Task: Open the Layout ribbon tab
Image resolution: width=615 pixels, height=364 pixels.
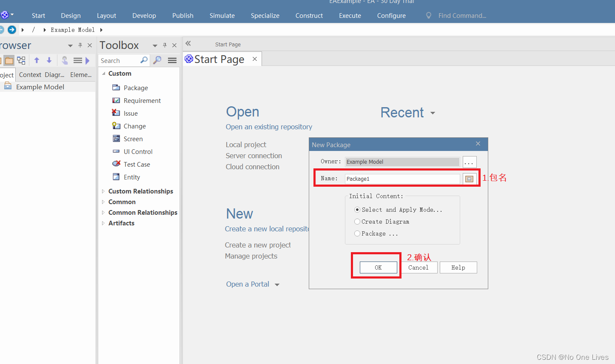Action: 106,15
